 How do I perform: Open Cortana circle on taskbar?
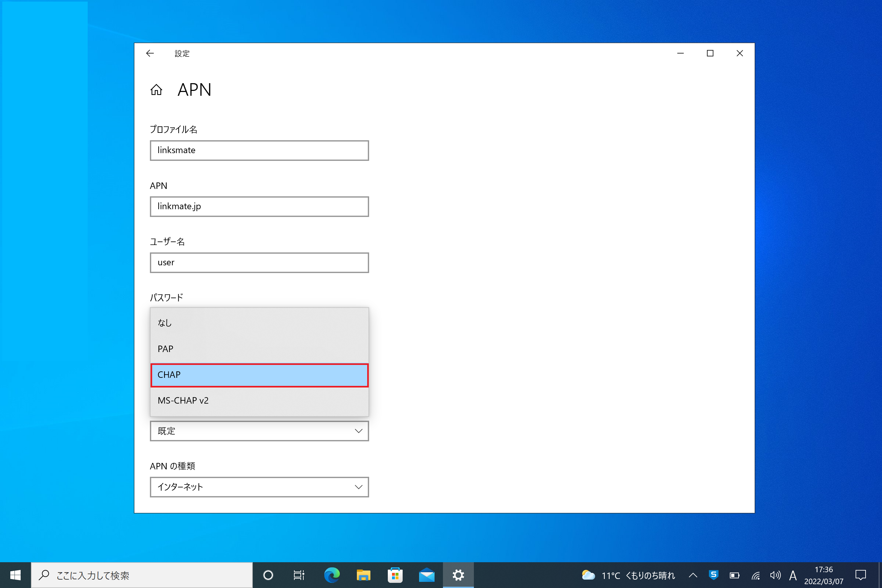[268, 575]
